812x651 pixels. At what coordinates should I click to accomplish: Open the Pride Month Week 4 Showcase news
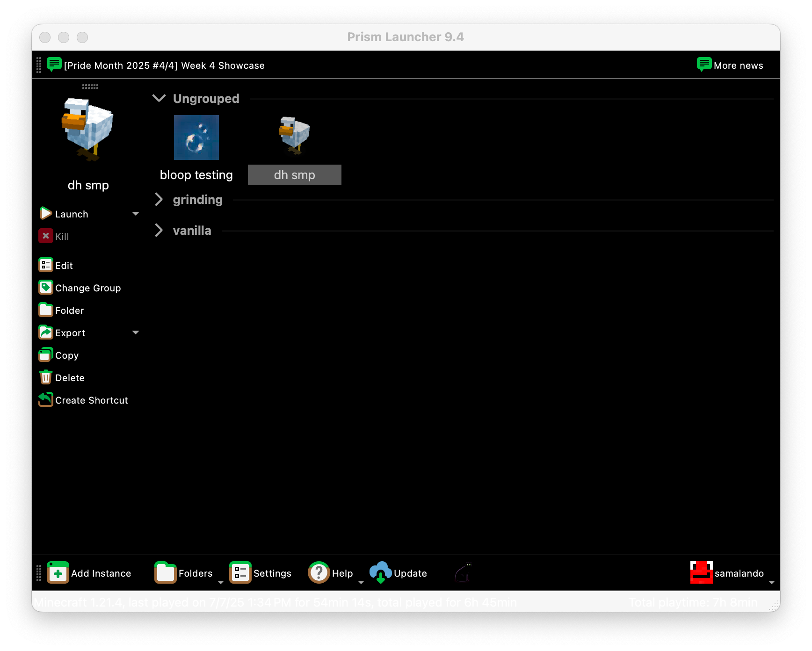click(x=164, y=65)
